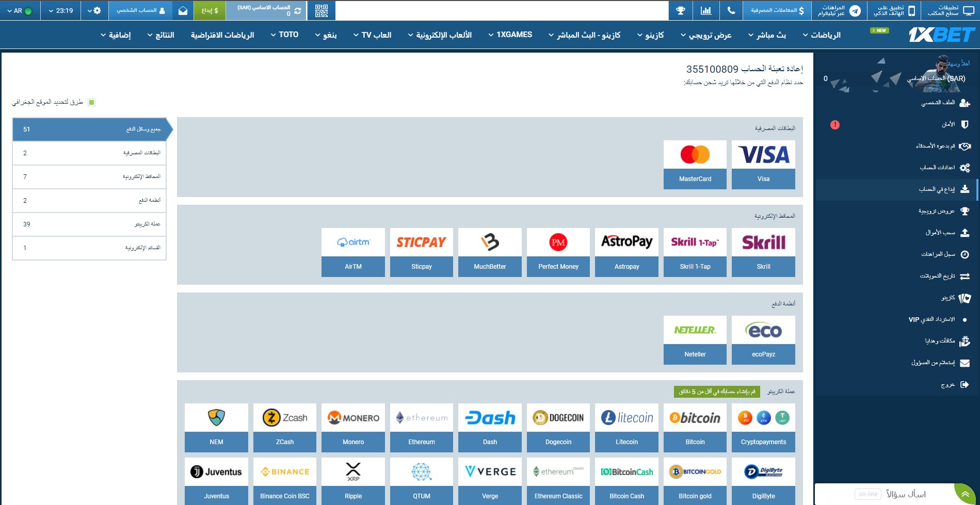This screenshot has height=505, width=980.
Task: Click logout (خروج) in sidebar
Action: click(897, 385)
